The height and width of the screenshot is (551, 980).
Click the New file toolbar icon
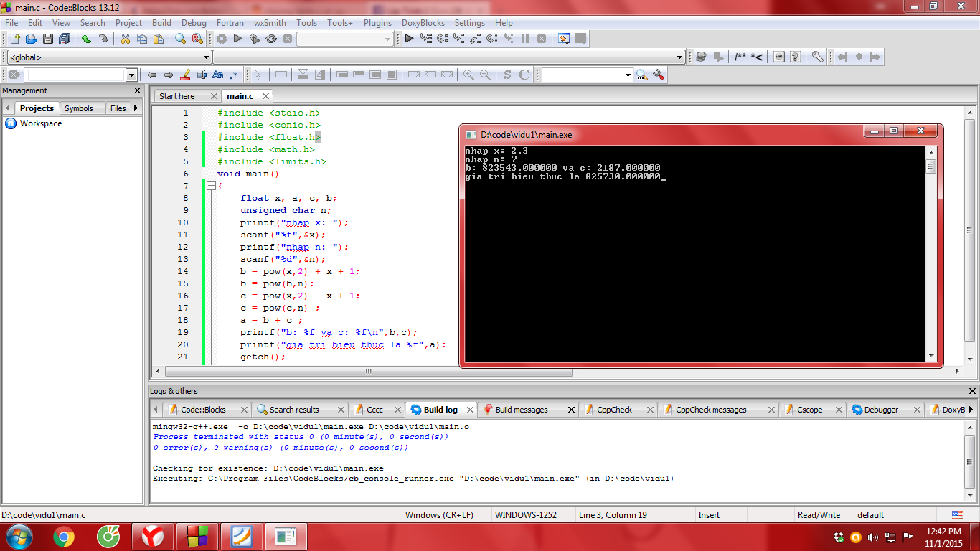click(14, 39)
